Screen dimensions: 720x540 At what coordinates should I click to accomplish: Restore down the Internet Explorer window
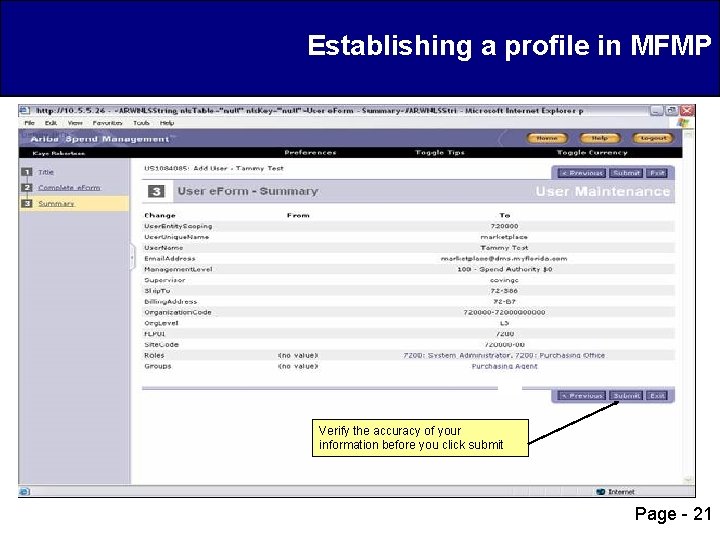672,111
